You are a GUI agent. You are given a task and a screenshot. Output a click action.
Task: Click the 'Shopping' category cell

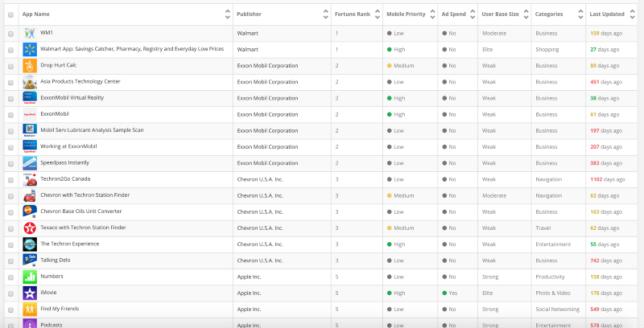[547, 50]
